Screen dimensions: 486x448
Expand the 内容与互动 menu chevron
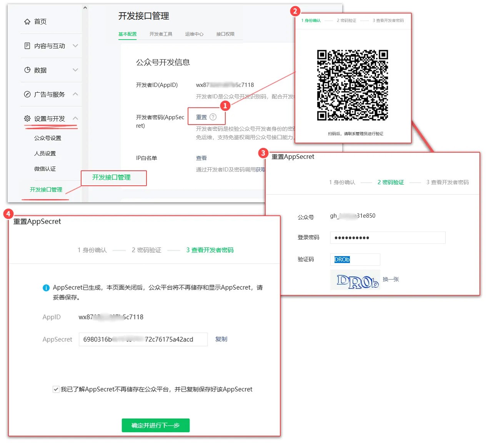tap(75, 46)
